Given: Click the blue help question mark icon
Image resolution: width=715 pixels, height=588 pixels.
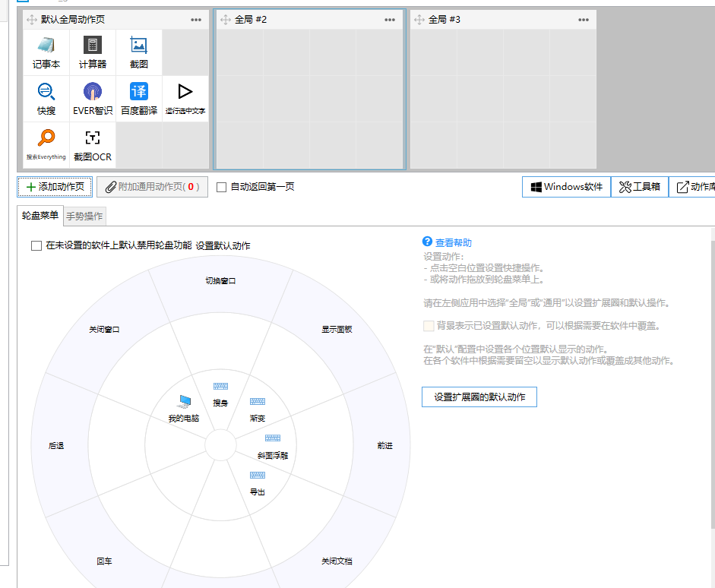Looking at the screenshot, I should pos(427,242).
